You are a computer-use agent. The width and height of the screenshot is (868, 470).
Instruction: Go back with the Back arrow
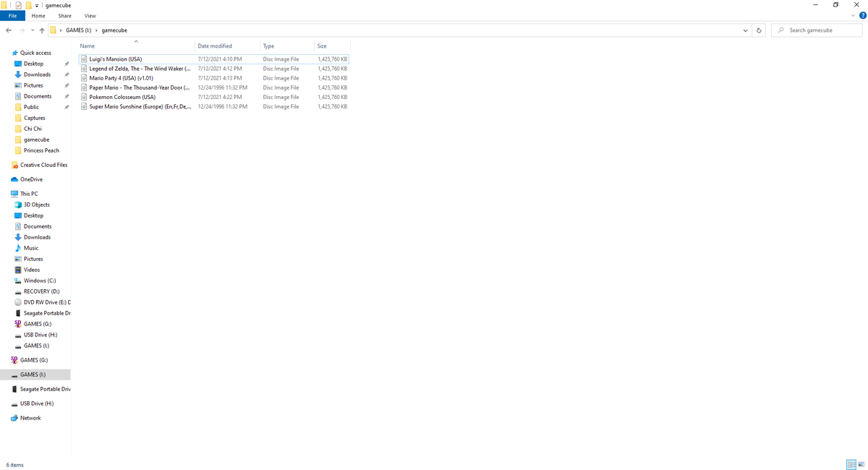click(x=8, y=30)
